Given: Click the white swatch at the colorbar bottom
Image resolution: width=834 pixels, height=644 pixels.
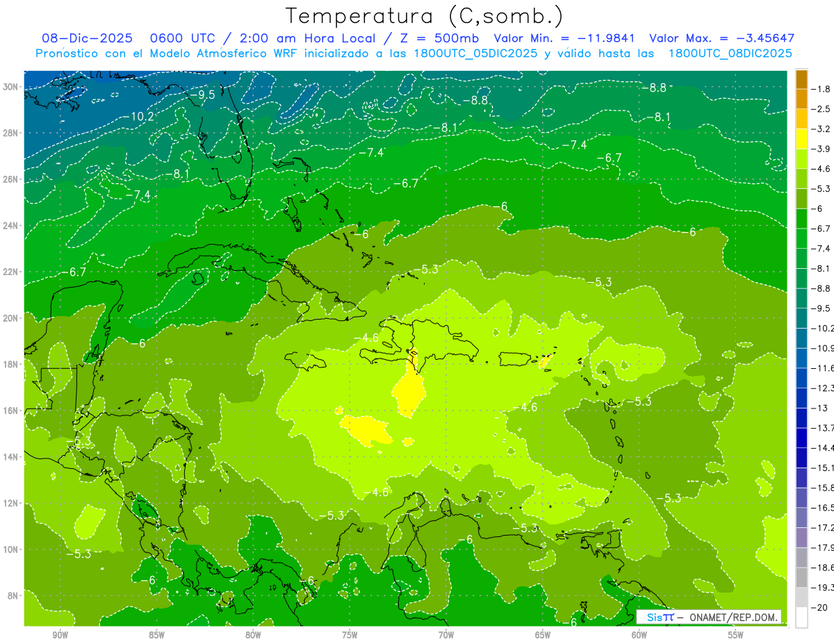Looking at the screenshot, I should 801,617.
